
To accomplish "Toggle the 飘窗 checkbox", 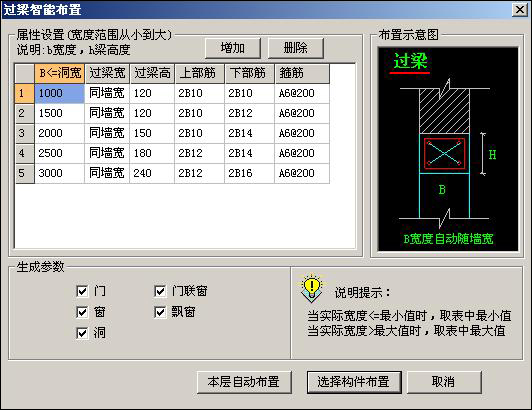I will click(x=160, y=312).
